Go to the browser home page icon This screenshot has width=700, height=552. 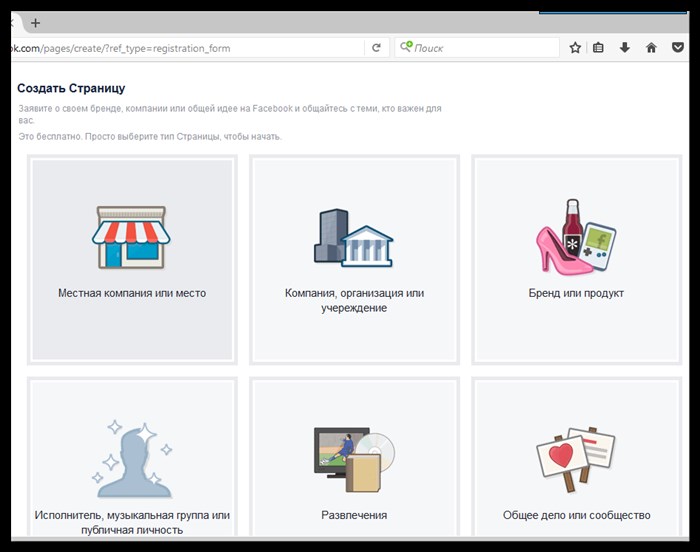pyautogui.click(x=651, y=47)
